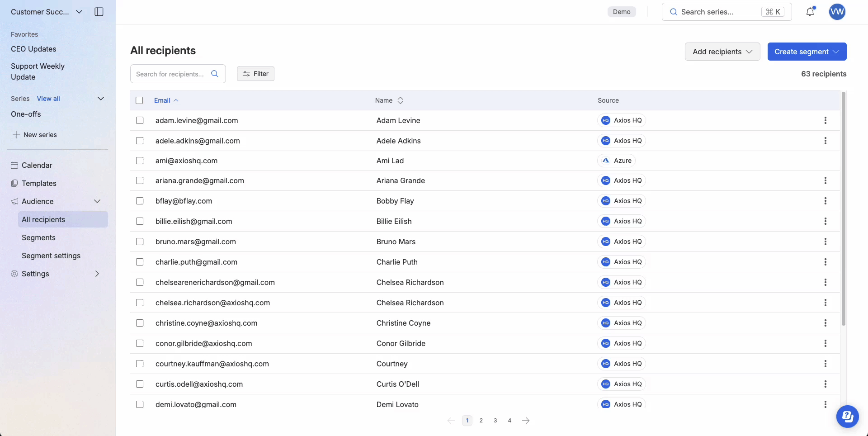Check the box for billie.eilish@gmail.com

pyautogui.click(x=140, y=221)
